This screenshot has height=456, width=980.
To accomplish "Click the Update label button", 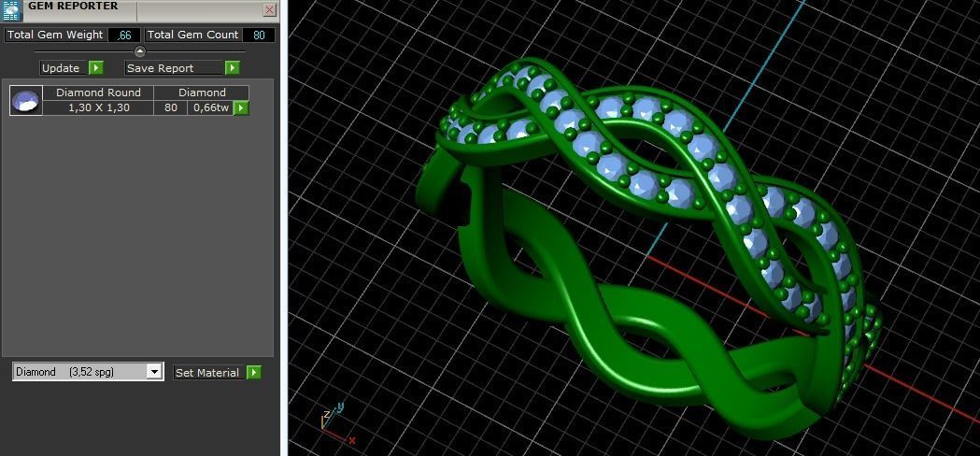I will tap(64, 68).
